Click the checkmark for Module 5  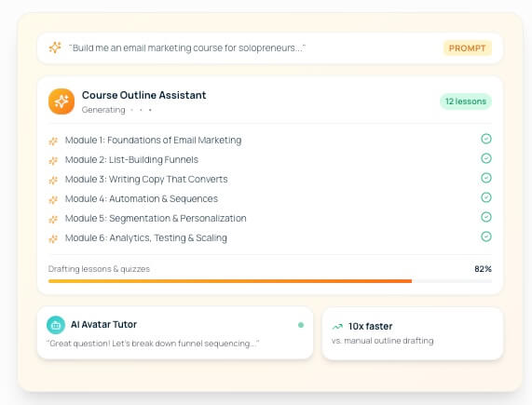485,217
